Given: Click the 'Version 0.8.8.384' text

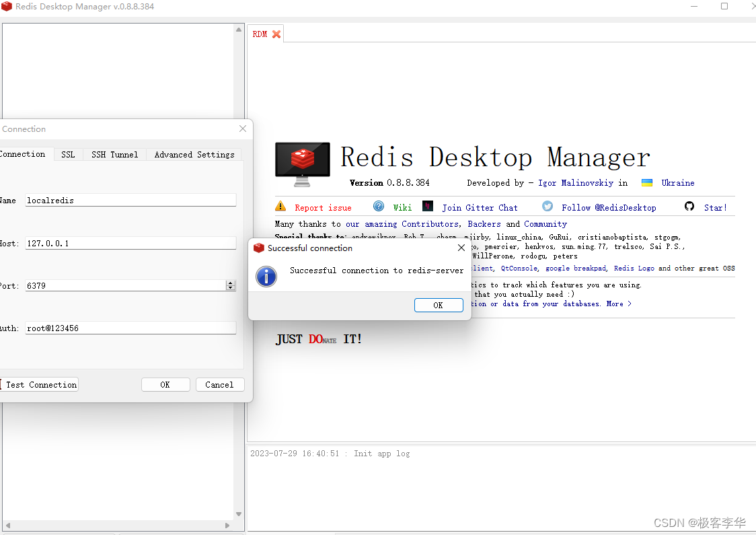Looking at the screenshot, I should [389, 183].
